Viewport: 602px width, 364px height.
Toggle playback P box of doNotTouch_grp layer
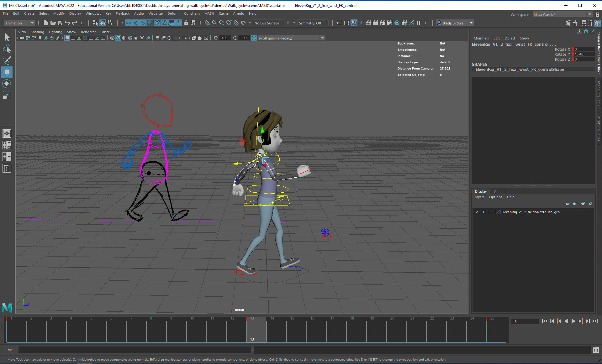(484, 212)
